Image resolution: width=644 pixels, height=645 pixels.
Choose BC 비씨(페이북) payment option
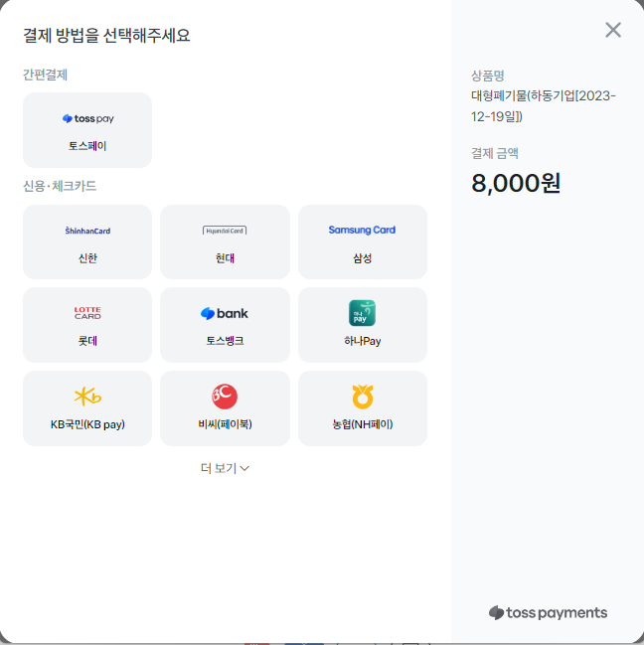225,408
